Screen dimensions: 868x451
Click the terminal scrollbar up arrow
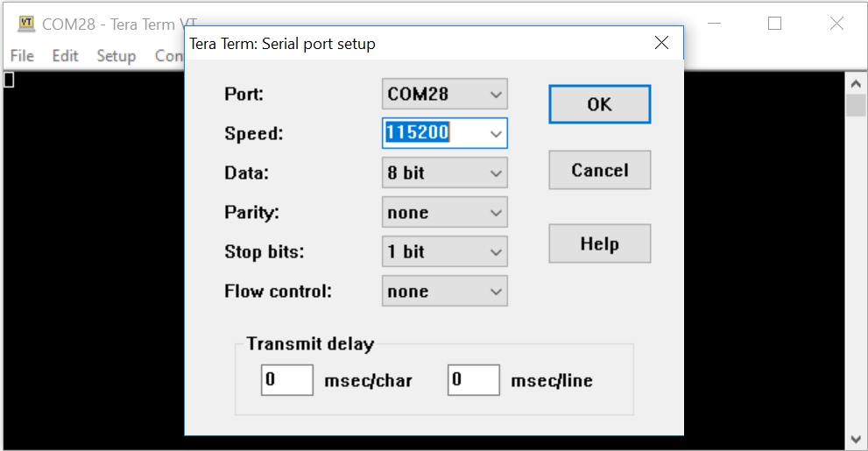[x=856, y=83]
